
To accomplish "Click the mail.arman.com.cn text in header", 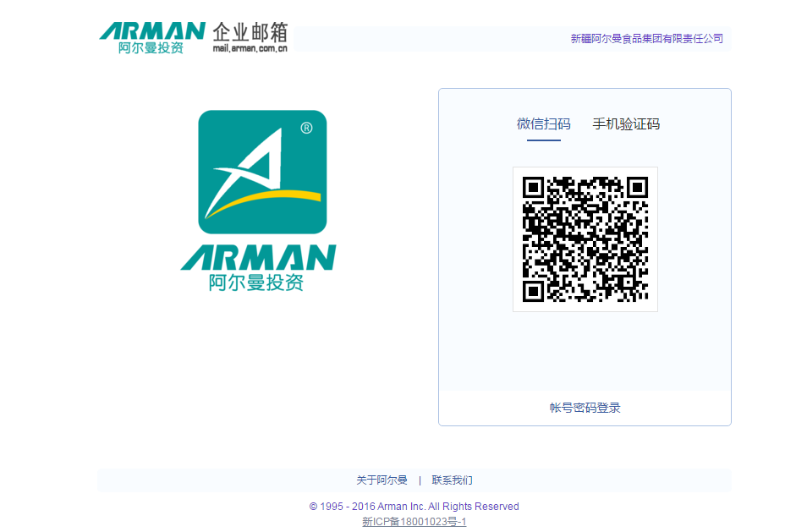I will coord(250,49).
